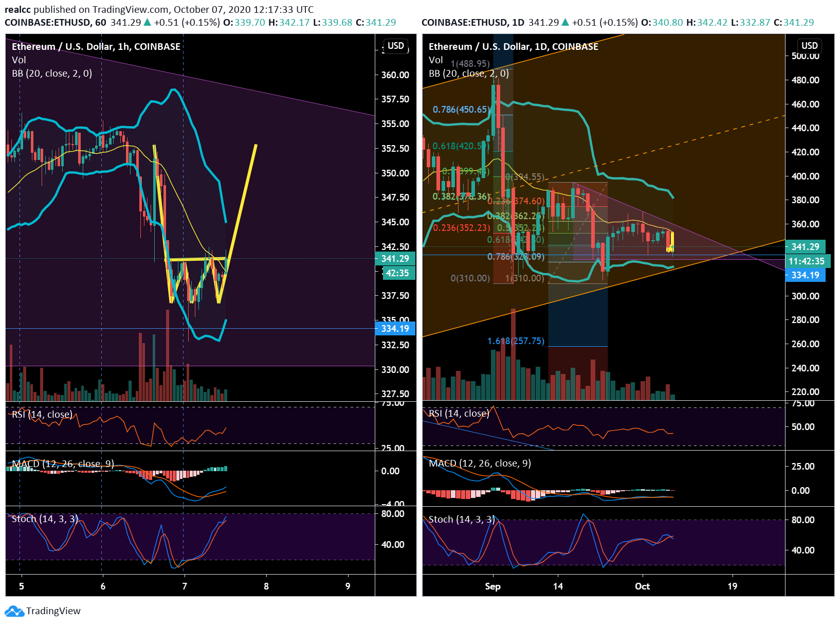Click the 0(394.55) Fibonacci label

[x=525, y=177]
